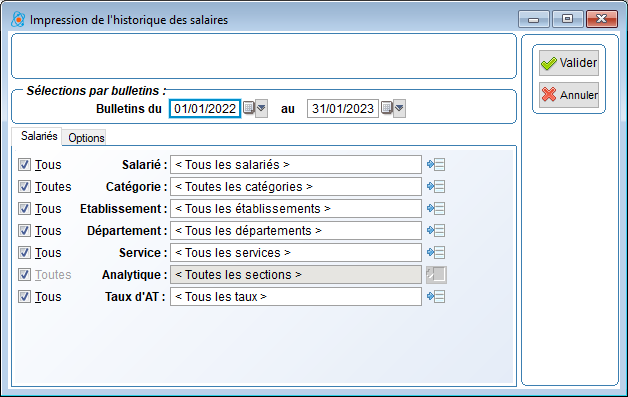Viewport: 628px width, 397px height.
Task: Expand the start date dropdown arrow
Action: [x=262, y=108]
